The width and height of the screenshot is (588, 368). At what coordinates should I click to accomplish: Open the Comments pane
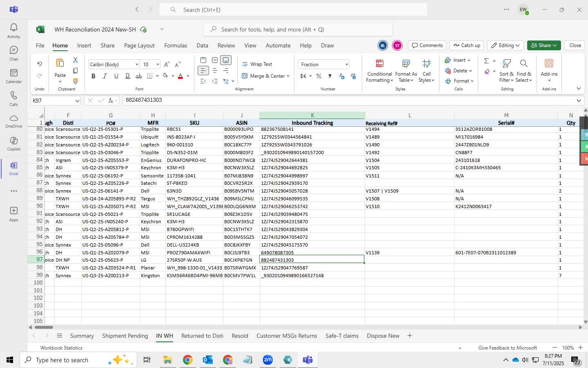coord(427,45)
